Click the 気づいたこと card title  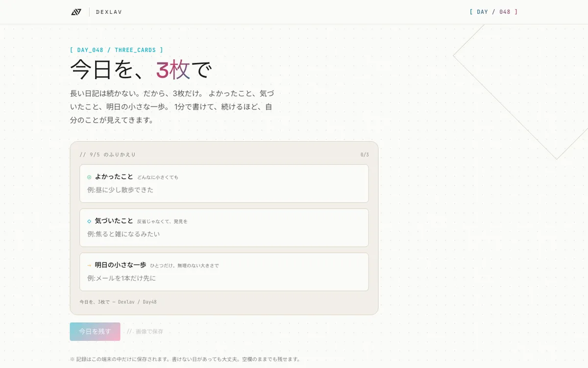coord(114,221)
